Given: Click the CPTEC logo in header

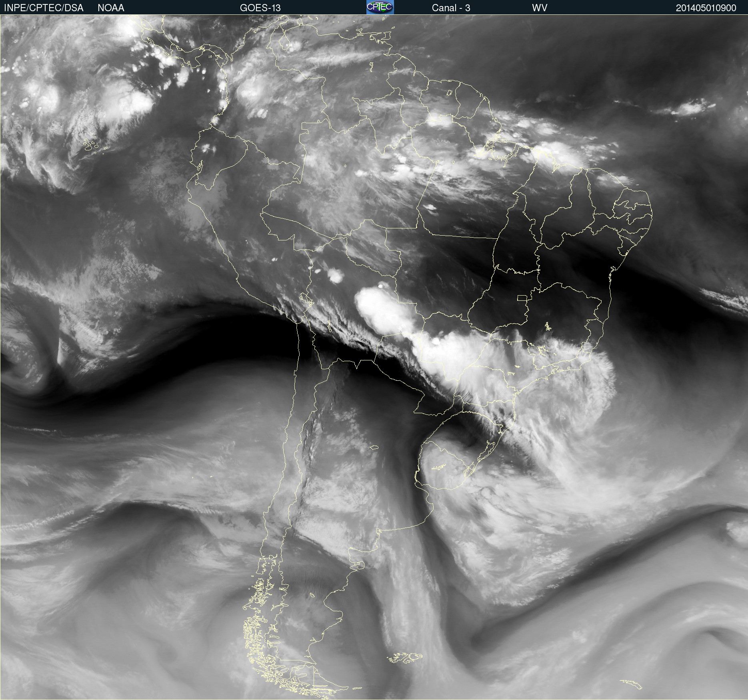Looking at the screenshot, I should (x=380, y=7).
